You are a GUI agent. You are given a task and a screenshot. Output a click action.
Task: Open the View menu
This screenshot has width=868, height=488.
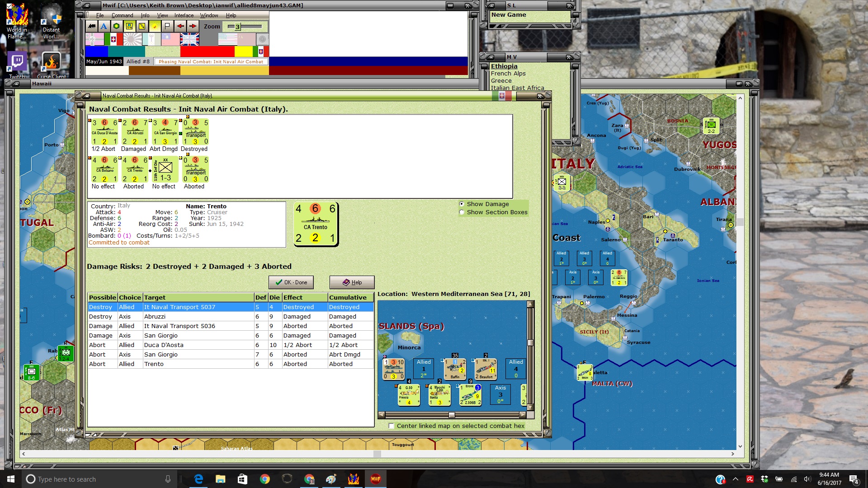162,15
